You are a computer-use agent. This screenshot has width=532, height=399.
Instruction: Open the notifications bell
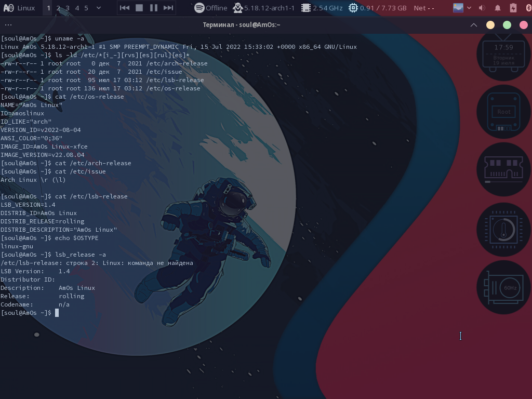pos(497,8)
